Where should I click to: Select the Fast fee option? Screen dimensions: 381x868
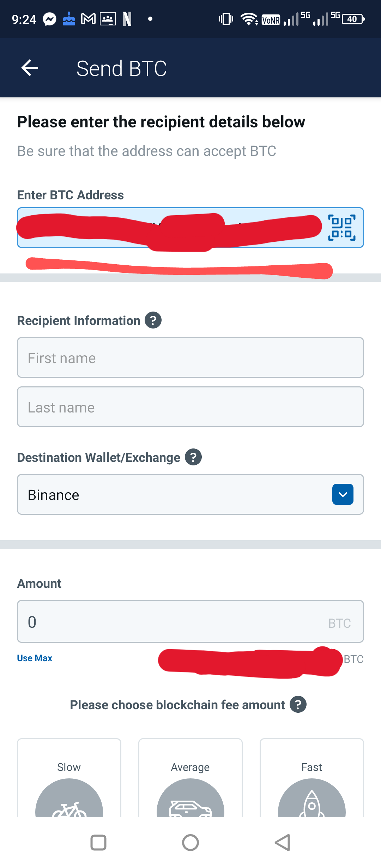tap(312, 778)
